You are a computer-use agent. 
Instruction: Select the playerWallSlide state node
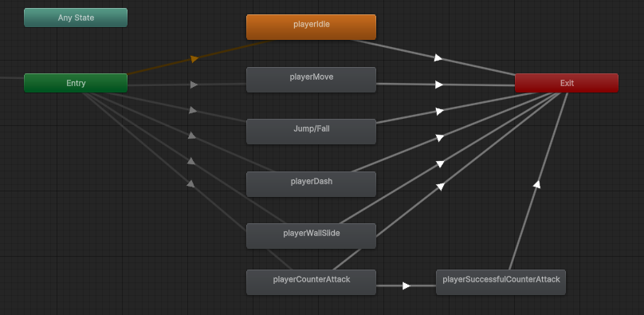click(x=311, y=236)
